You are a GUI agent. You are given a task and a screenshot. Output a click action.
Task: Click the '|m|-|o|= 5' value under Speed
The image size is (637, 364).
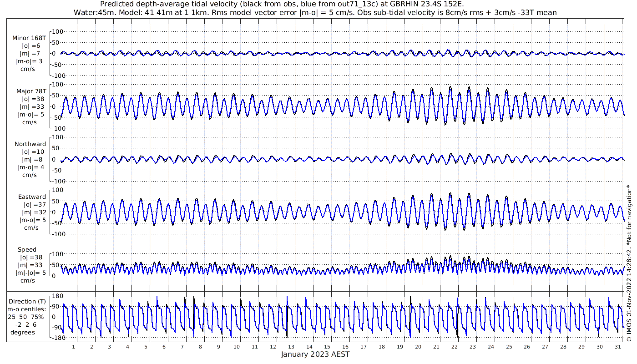click(x=31, y=273)
